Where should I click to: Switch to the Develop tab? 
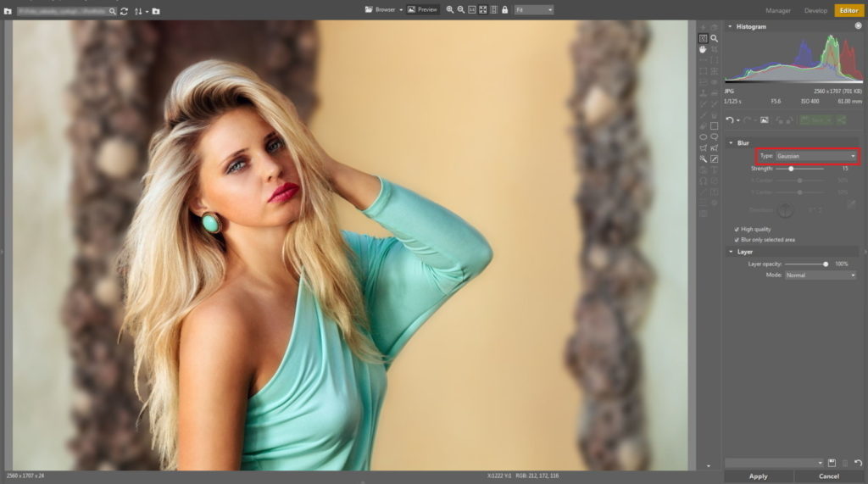tap(815, 10)
